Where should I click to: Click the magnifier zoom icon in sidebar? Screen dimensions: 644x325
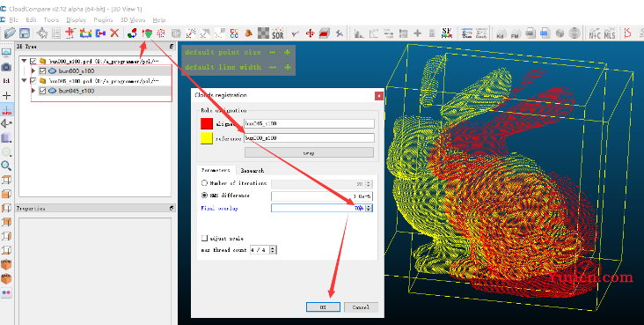coord(6,166)
